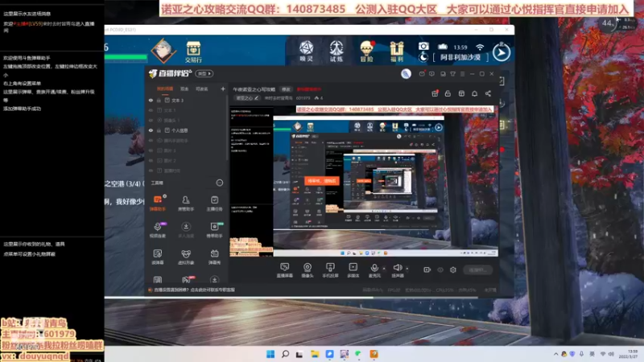The height and width of the screenshot is (362, 644).
Task: Click the stream preview canvas
Action: point(364,182)
